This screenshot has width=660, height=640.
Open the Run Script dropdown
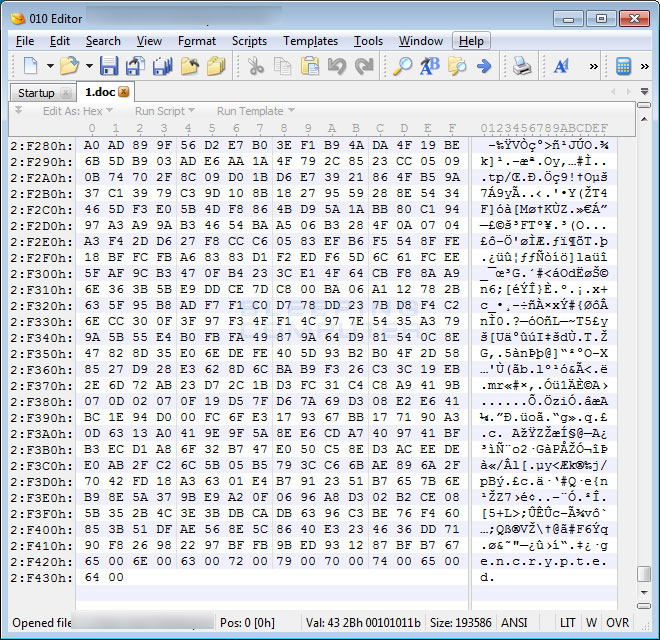[x=165, y=111]
